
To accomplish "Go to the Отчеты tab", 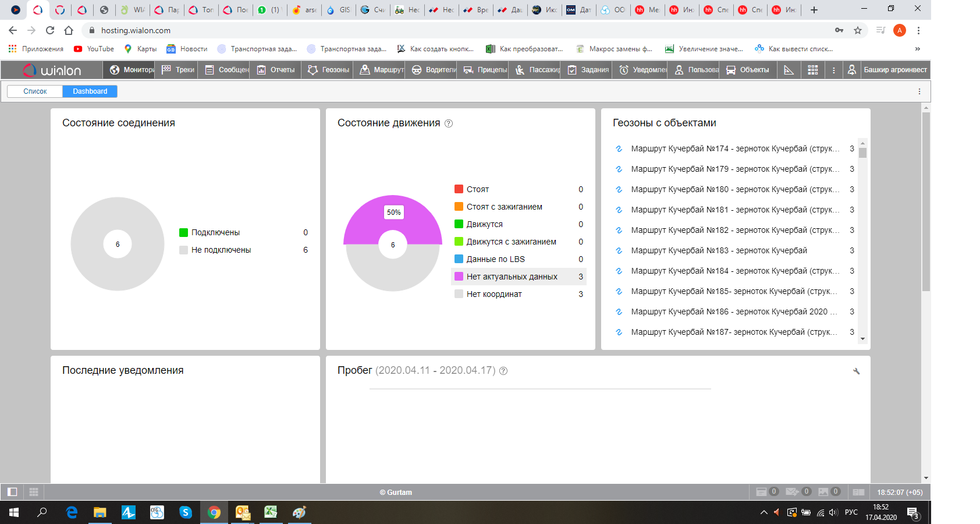I will (276, 70).
